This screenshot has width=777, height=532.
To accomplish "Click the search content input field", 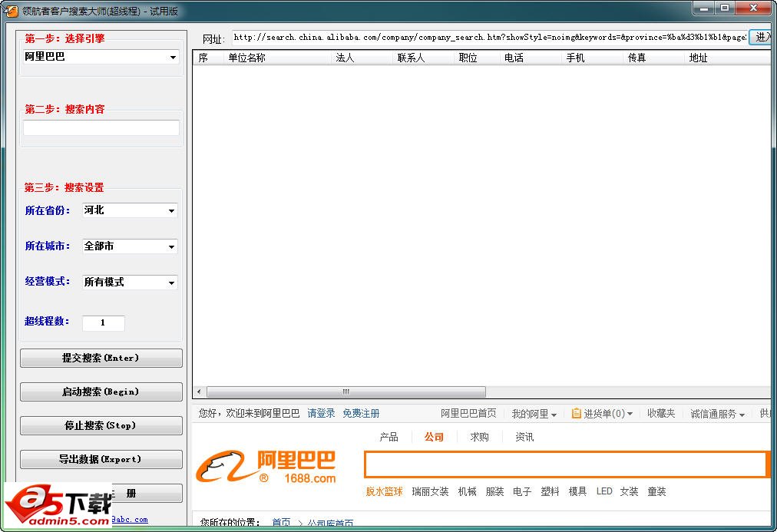I will [101, 128].
